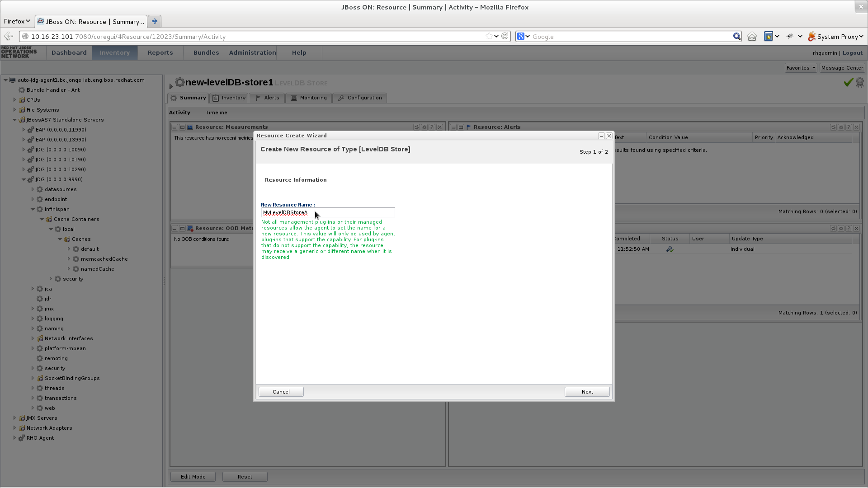Collapse the Cache Containers tree node
This screenshot has height=488, width=868.
[42, 219]
